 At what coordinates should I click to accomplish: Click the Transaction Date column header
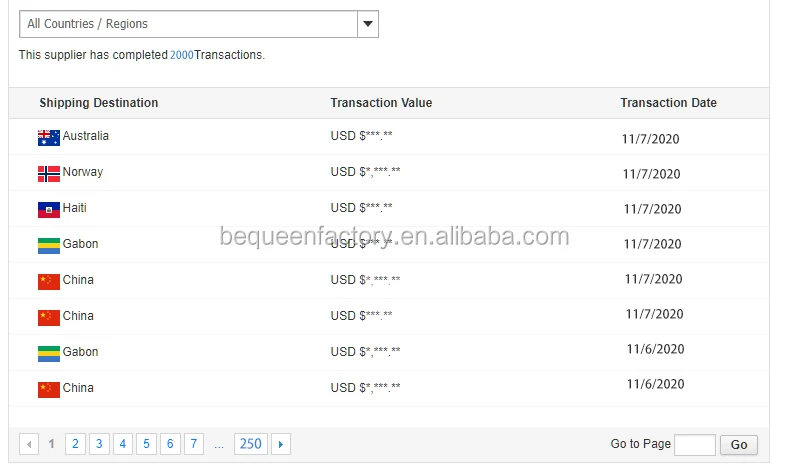tap(668, 103)
